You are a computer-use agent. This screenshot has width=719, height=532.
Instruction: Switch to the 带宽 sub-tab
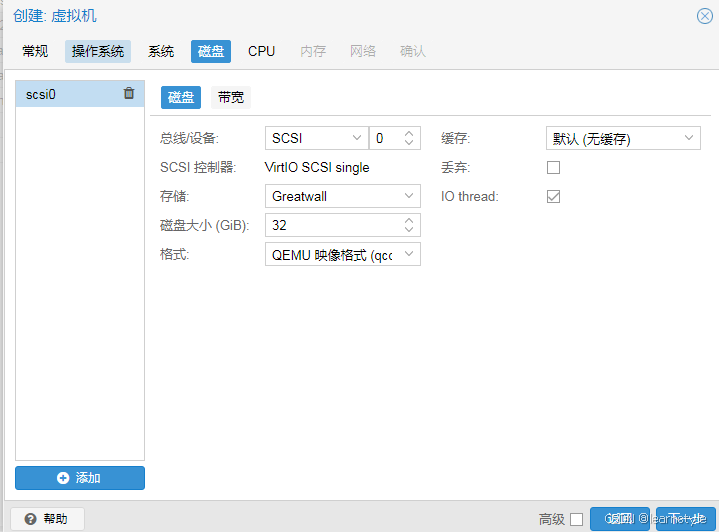coord(231,97)
